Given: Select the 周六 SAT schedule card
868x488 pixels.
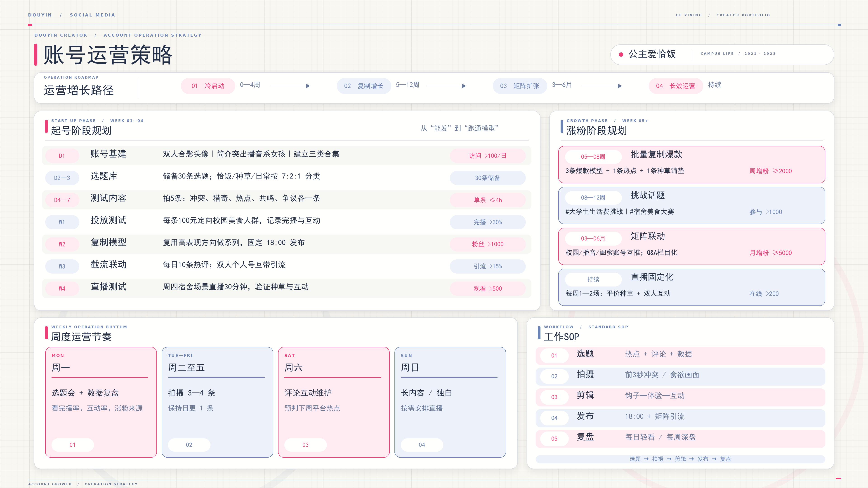Looking at the screenshot, I should [x=334, y=402].
